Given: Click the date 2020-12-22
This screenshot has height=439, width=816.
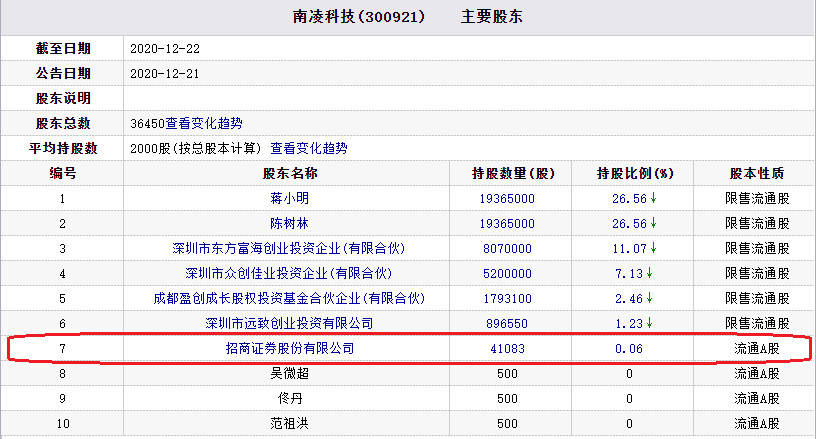Looking at the screenshot, I should [165, 49].
